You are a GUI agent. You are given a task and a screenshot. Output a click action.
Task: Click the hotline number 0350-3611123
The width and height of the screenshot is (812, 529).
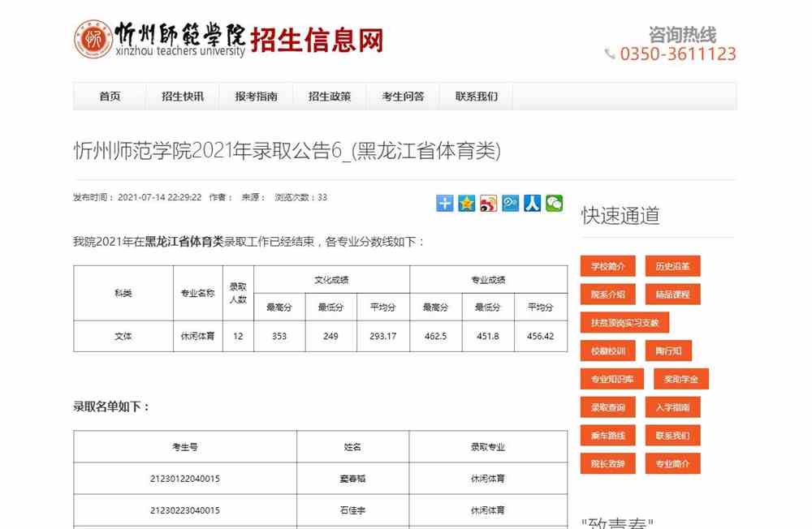tap(678, 54)
